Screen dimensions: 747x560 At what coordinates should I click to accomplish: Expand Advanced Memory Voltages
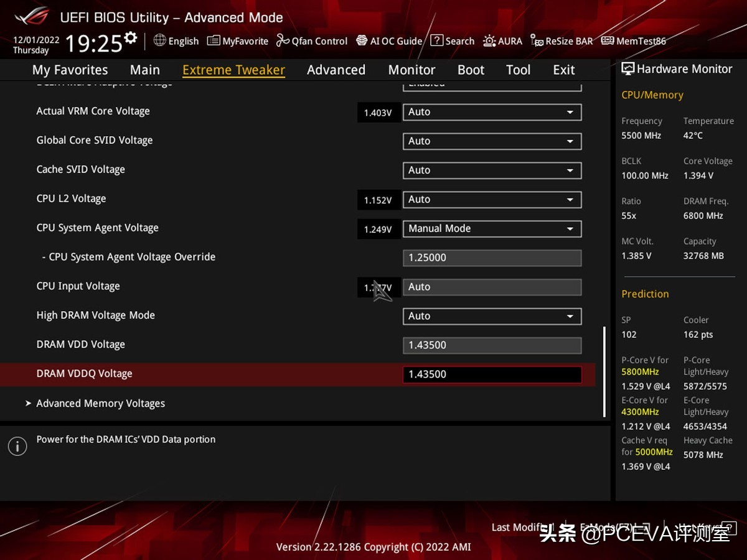(100, 403)
